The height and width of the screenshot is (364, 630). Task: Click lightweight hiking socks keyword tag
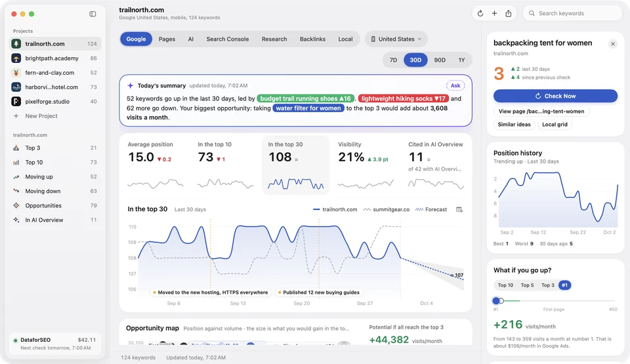coord(404,98)
